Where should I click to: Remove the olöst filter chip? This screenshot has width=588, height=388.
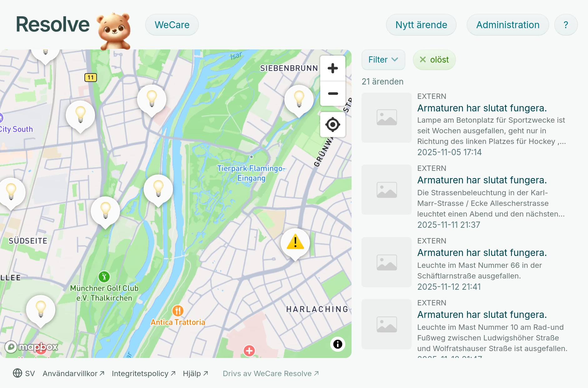coord(423,59)
